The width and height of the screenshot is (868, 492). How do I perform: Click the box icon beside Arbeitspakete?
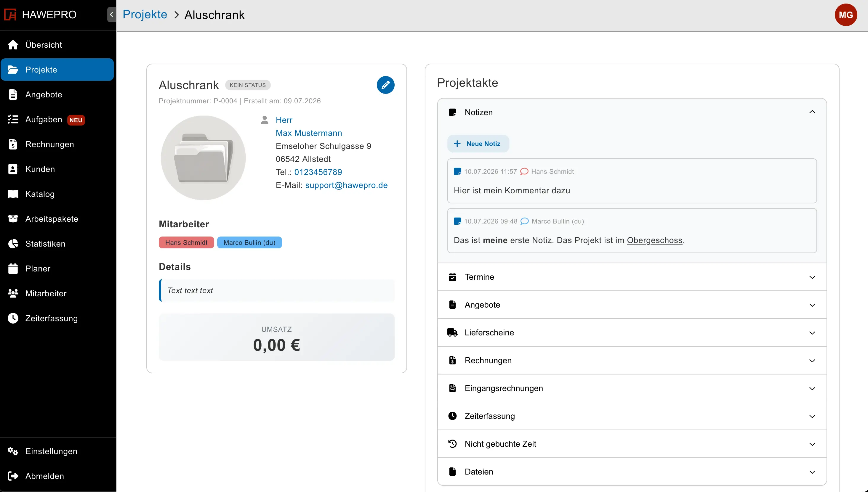[13, 219]
